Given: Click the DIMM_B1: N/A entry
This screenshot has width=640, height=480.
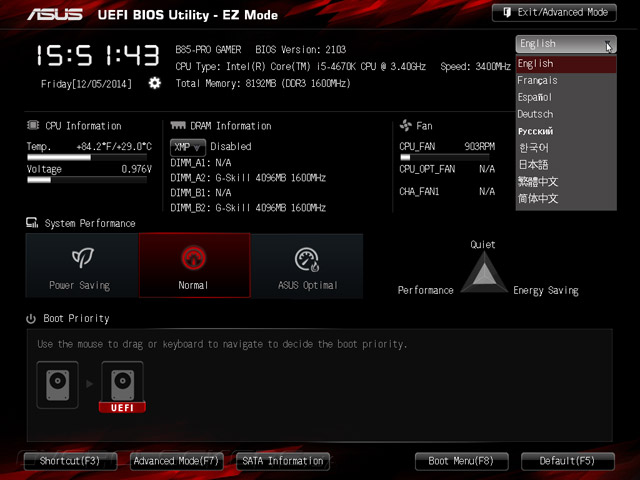Looking at the screenshot, I should coord(201,193).
